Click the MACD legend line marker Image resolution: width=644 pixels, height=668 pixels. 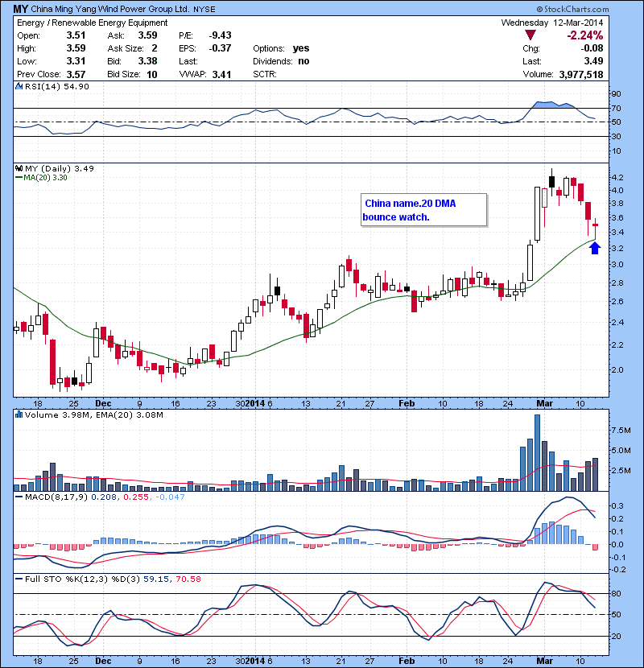pyautogui.click(x=19, y=497)
